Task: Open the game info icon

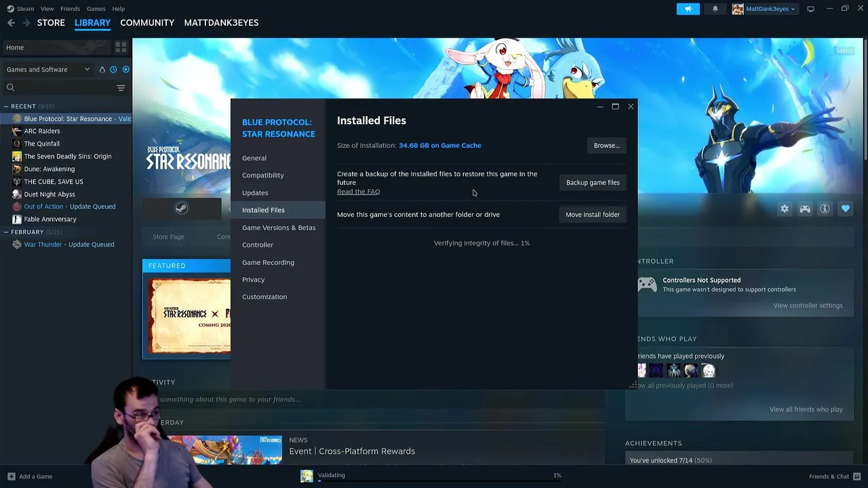Action: point(825,209)
